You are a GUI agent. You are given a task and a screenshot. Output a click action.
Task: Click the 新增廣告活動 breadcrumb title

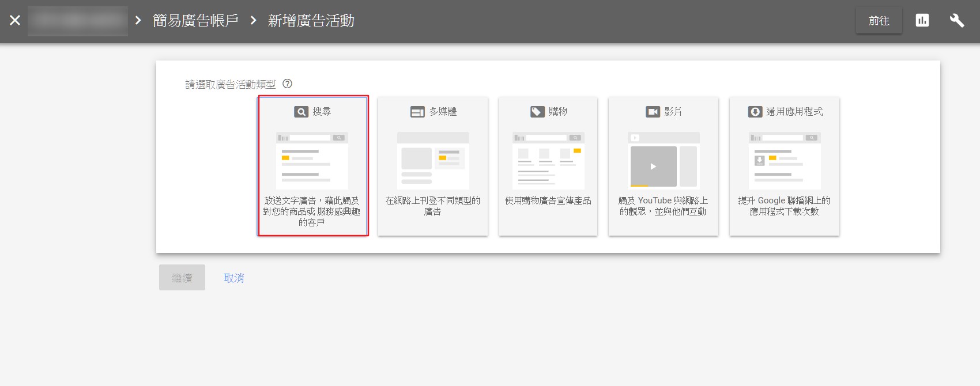pyautogui.click(x=311, y=21)
